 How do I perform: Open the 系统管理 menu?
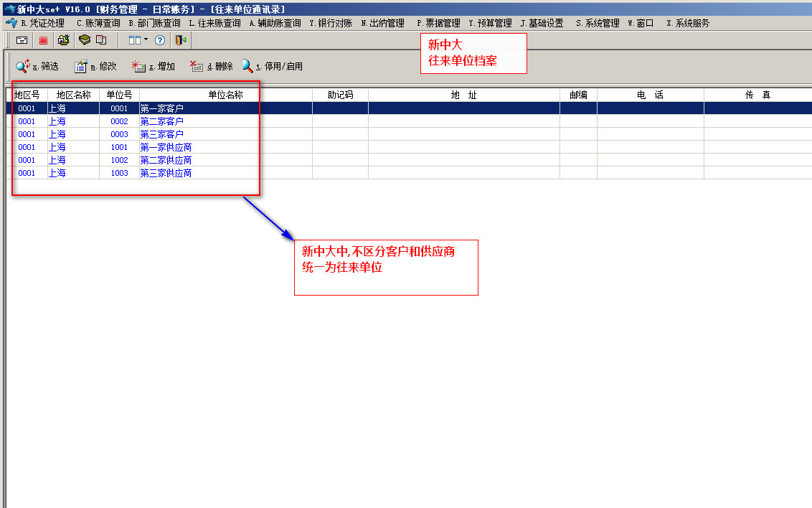598,23
